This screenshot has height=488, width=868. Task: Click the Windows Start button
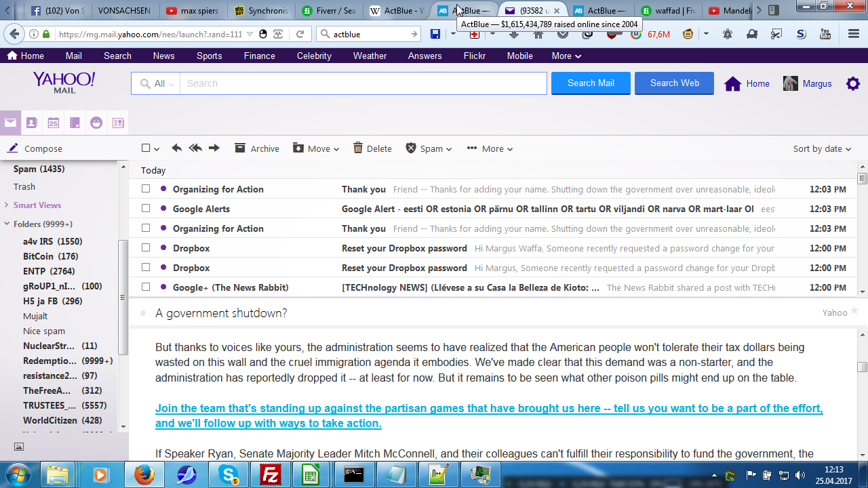coord(18,474)
